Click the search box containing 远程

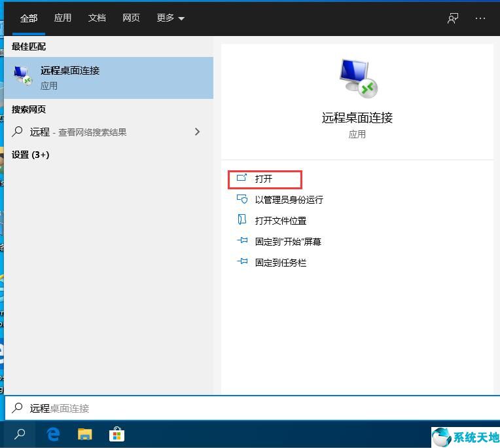[x=252, y=408]
